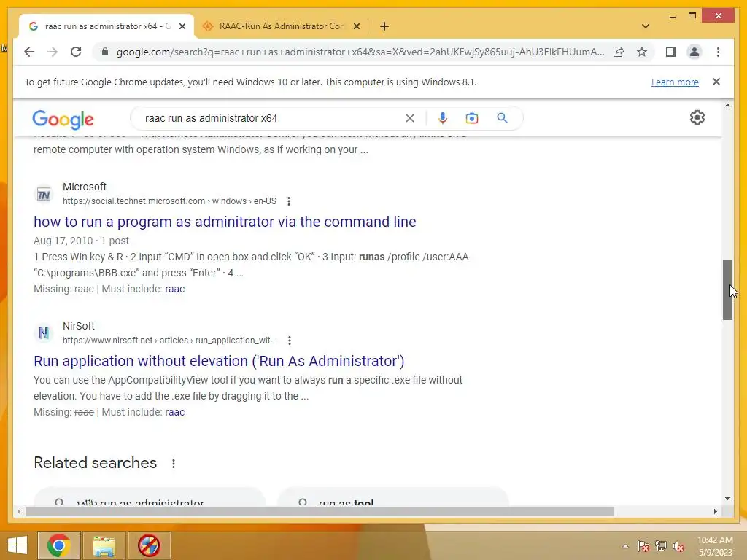Click the horizontal scrollbar thumb

tap(320, 512)
